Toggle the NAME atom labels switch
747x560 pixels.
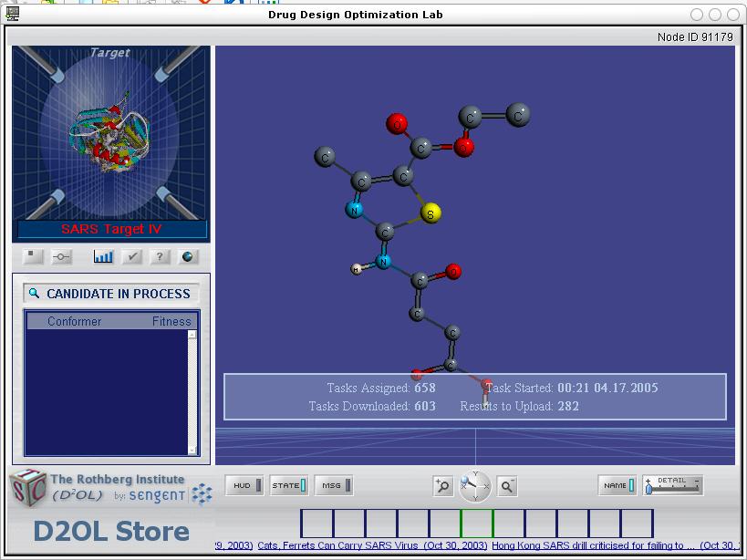pyautogui.click(x=617, y=486)
